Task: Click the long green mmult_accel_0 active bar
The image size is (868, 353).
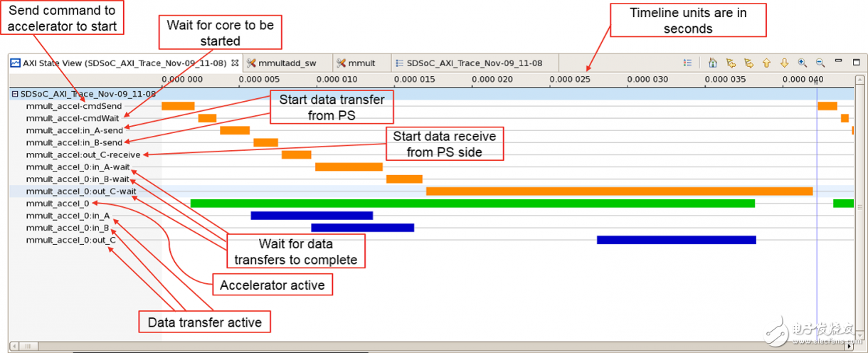Action: [x=472, y=204]
